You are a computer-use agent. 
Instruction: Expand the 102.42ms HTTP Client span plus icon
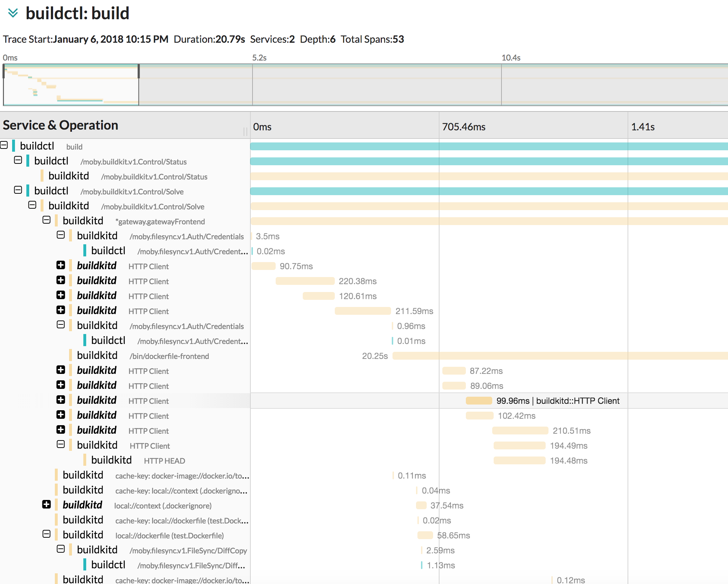(61, 415)
